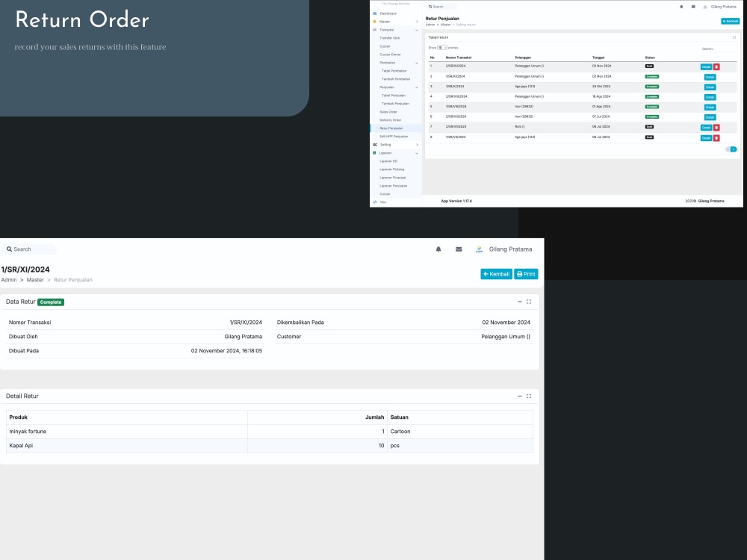This screenshot has height=560, width=747.
Task: Open Tabel Pembelian in the sidebar
Action: 394,71
